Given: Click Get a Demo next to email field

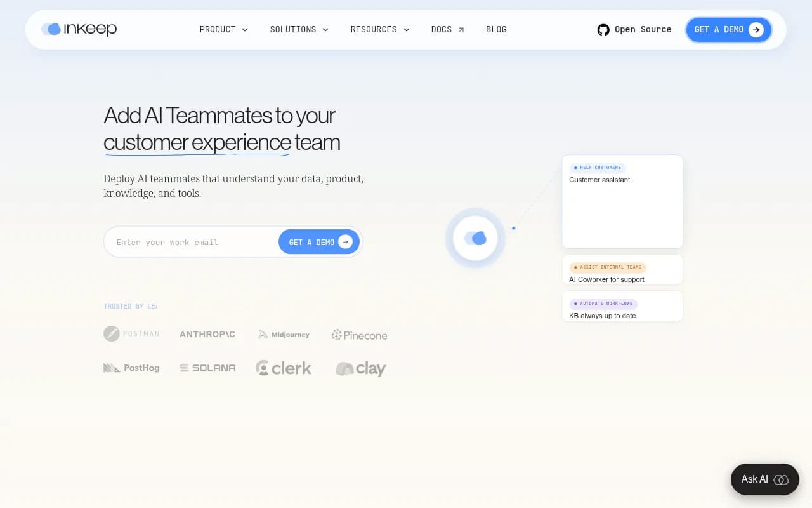Looking at the screenshot, I should (319, 242).
